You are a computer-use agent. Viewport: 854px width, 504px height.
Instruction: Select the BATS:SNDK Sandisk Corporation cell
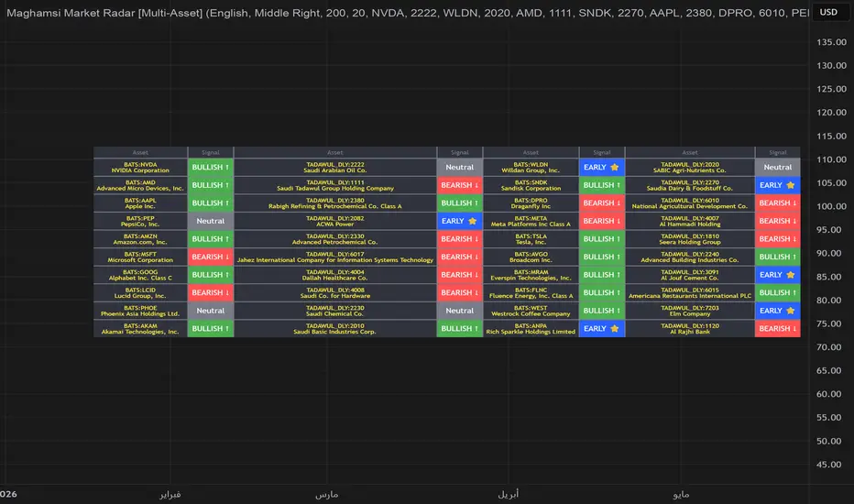coord(531,185)
